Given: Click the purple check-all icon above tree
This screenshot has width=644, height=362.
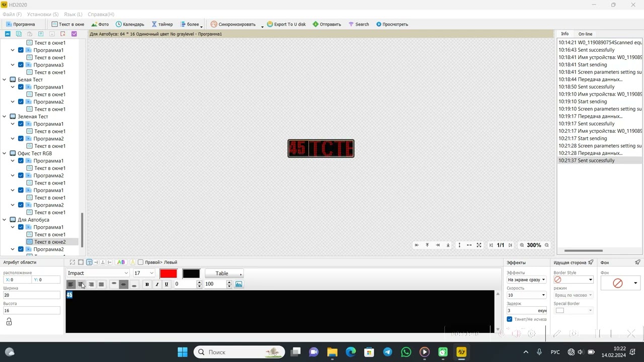Looking at the screenshot, I should [74, 34].
